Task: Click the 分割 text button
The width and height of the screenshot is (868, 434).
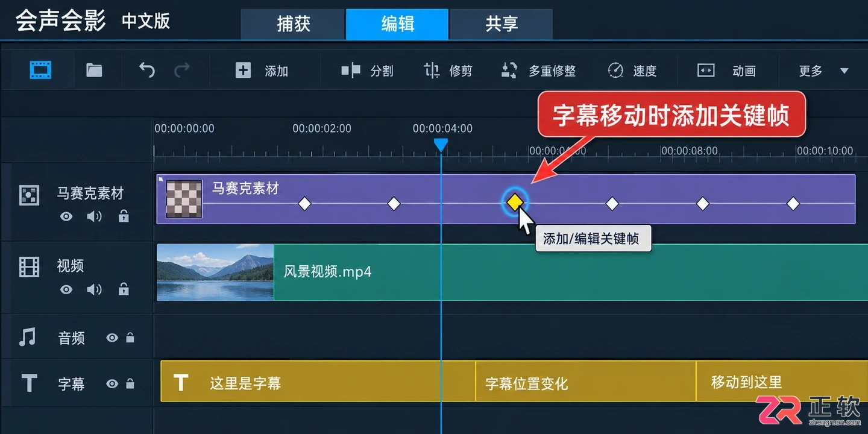Action: (x=382, y=71)
